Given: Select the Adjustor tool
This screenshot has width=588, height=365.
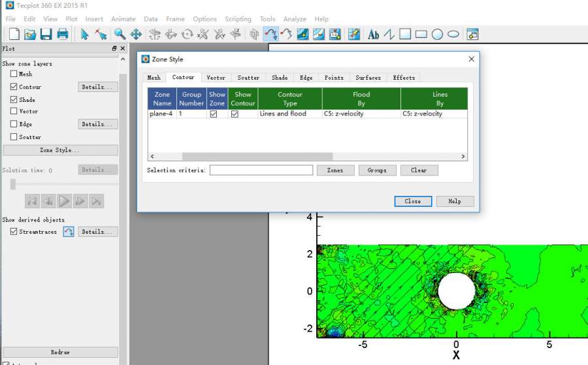Looking at the screenshot, I should click(x=101, y=35).
